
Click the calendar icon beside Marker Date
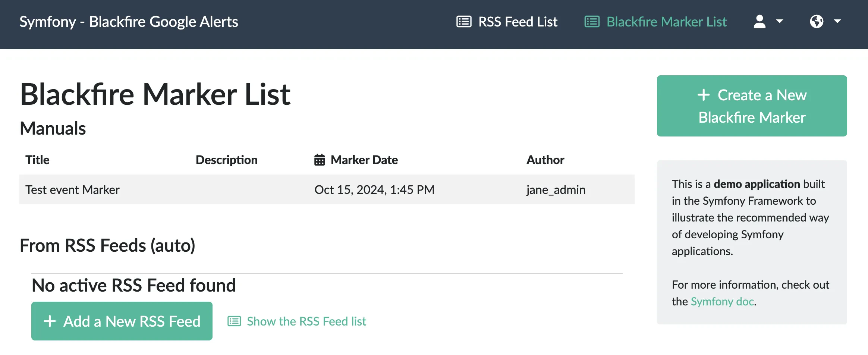(320, 160)
